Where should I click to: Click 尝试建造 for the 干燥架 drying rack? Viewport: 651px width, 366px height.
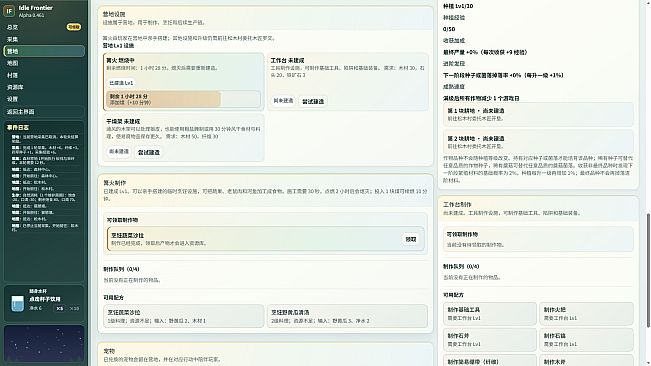(149, 152)
